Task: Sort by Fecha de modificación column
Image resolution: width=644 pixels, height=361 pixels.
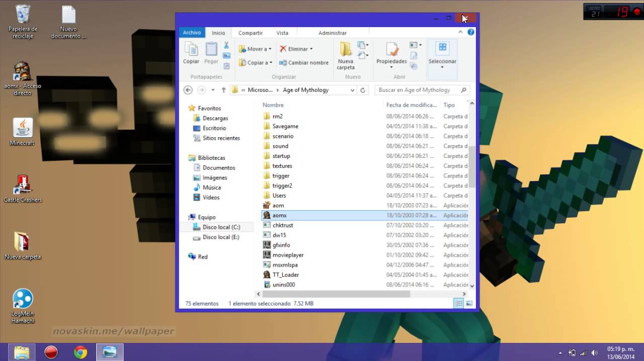Action: (411, 105)
